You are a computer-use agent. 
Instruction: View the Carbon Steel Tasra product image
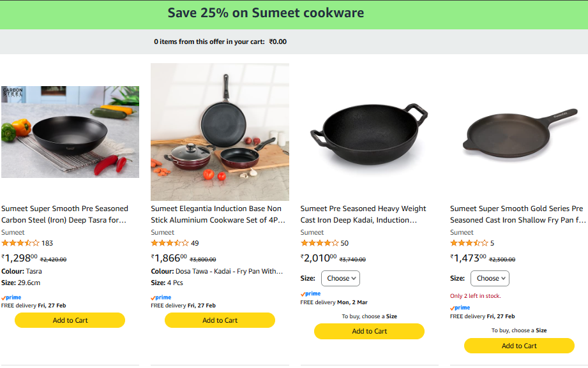(x=70, y=132)
